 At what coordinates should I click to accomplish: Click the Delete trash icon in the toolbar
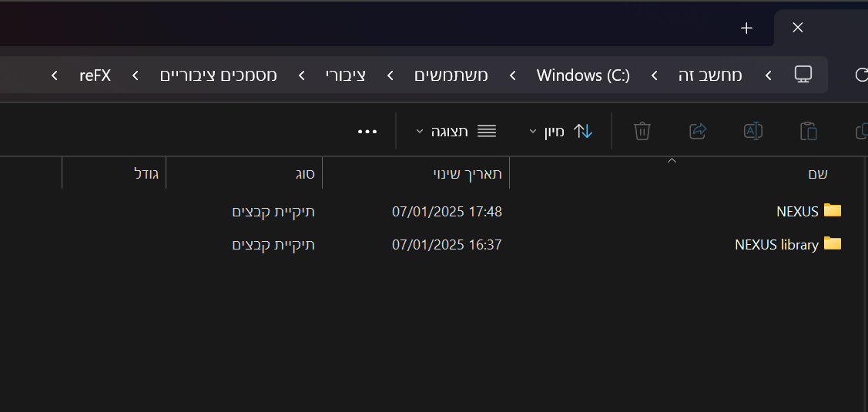point(642,131)
